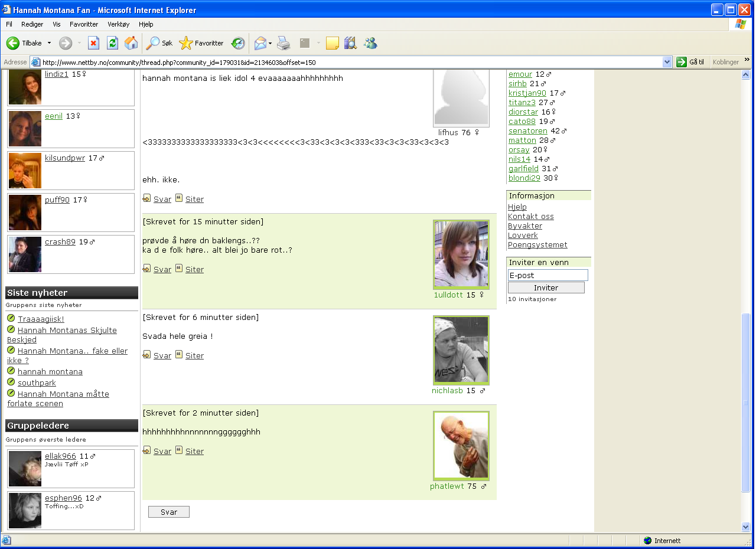Open the Fil menu
This screenshot has height=549, width=756.
(9, 24)
